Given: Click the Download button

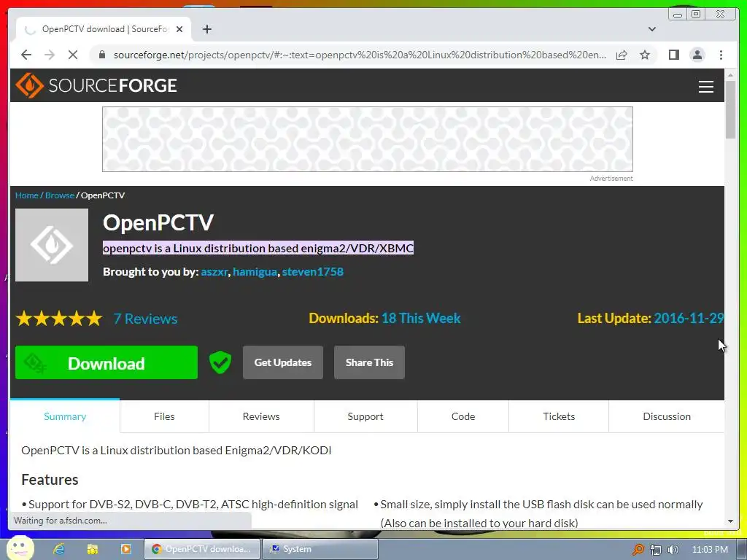Looking at the screenshot, I should coord(107,362).
